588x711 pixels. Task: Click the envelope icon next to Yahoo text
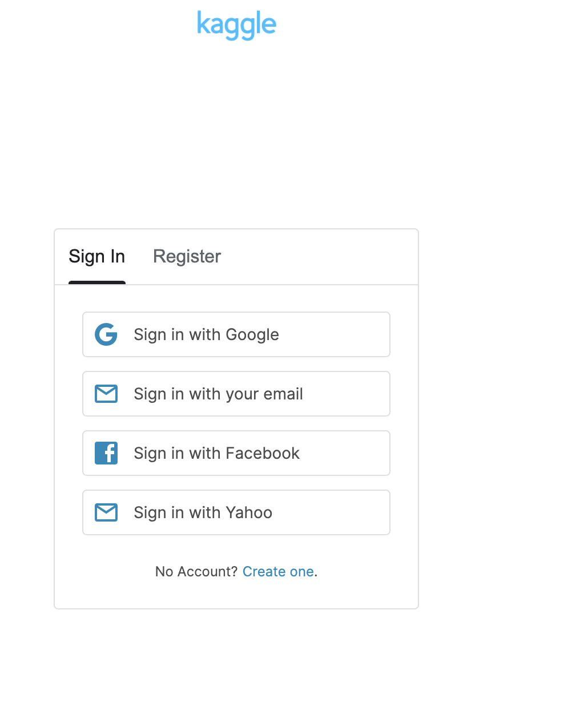(x=106, y=512)
